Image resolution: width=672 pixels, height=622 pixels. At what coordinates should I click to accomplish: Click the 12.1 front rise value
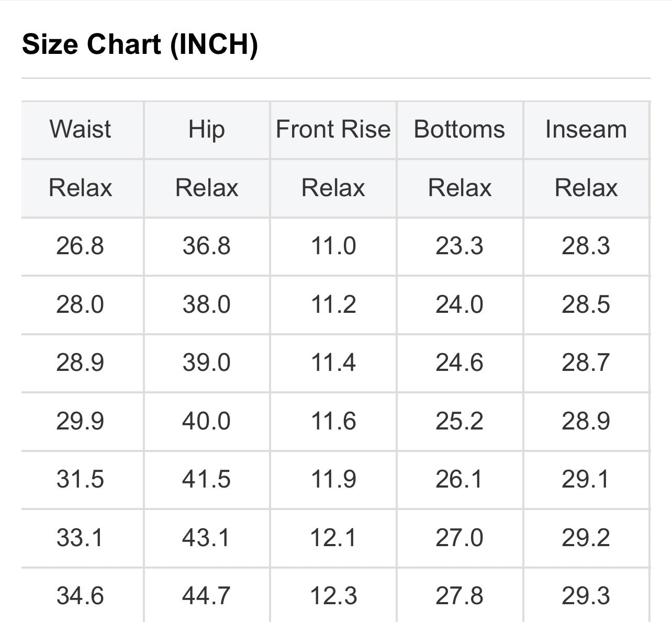point(333,538)
